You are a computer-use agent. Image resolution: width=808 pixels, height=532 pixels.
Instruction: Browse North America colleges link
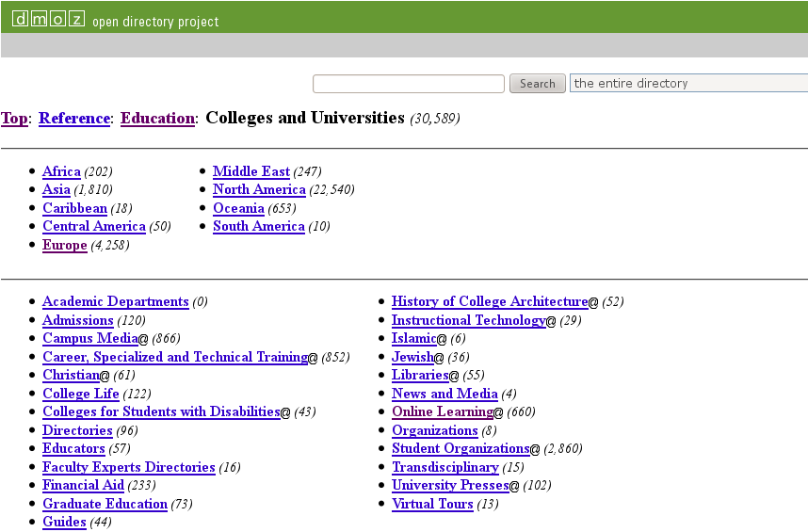point(259,189)
